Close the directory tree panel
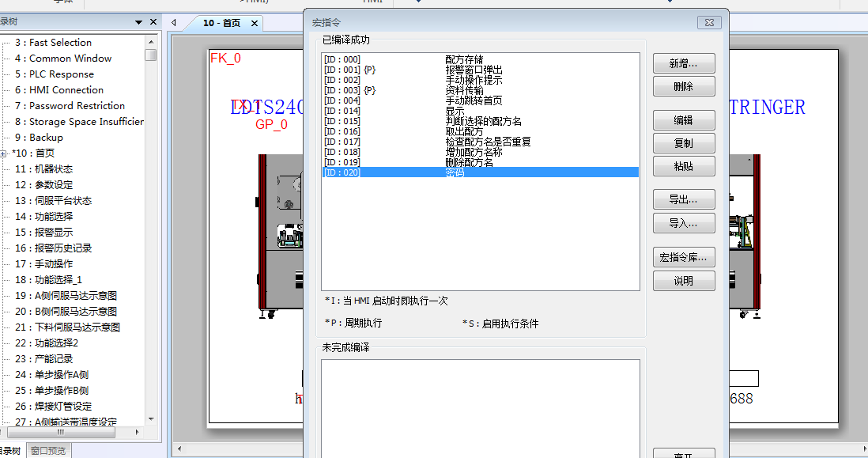Screen dimensions: 868x458 [x=153, y=23]
